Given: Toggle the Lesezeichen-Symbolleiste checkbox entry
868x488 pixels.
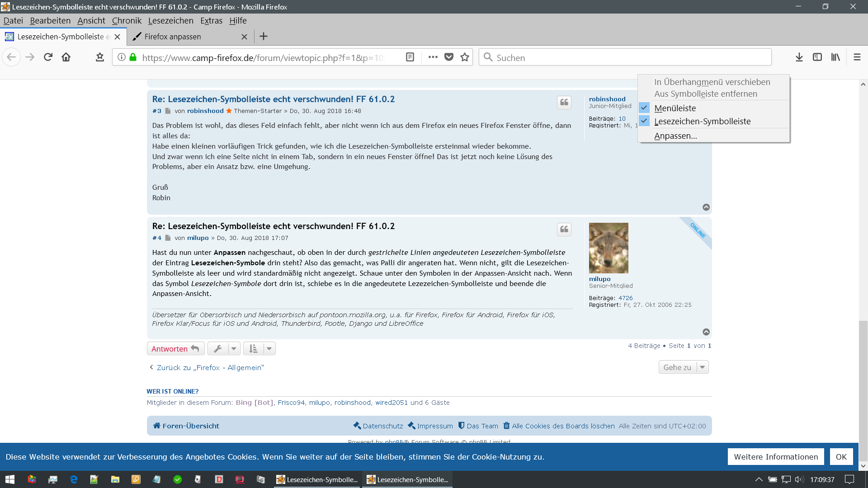Looking at the screenshot, I should tap(702, 121).
